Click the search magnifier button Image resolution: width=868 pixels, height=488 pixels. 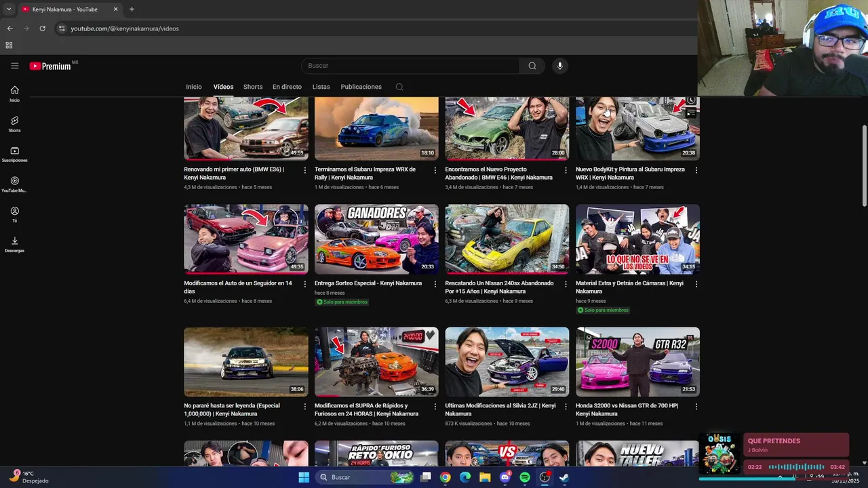(x=532, y=66)
